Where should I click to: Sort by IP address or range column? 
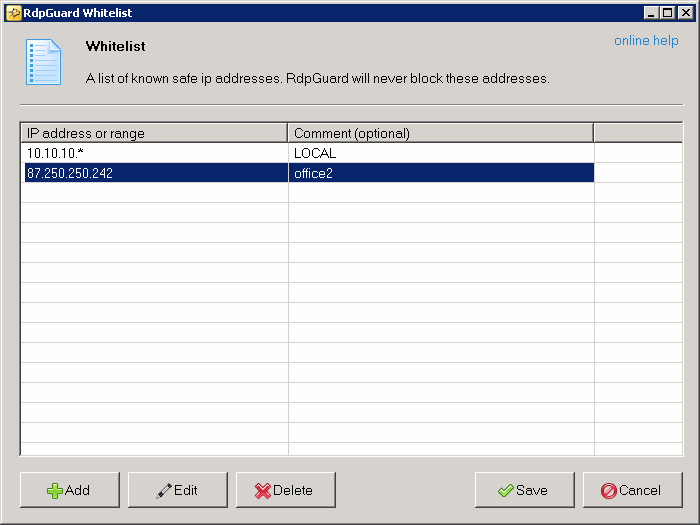(x=154, y=133)
